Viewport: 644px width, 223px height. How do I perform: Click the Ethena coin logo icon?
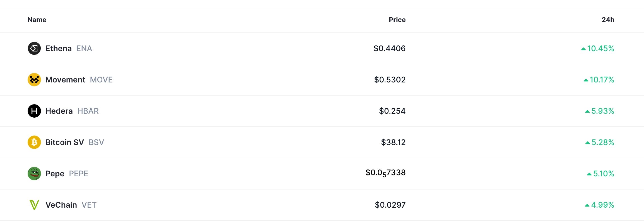coord(34,48)
